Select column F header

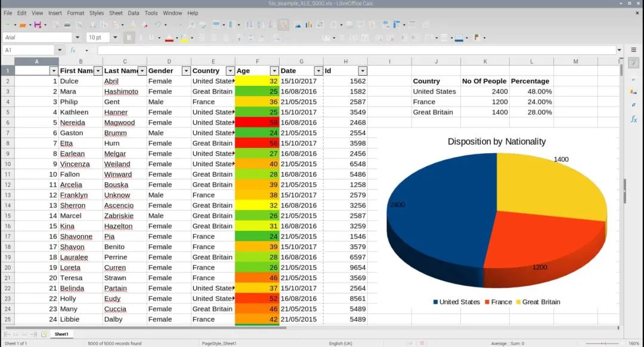(x=257, y=61)
